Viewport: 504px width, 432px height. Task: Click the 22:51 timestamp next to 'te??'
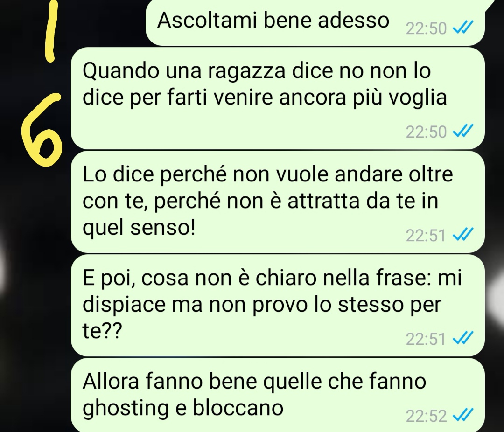(x=426, y=339)
